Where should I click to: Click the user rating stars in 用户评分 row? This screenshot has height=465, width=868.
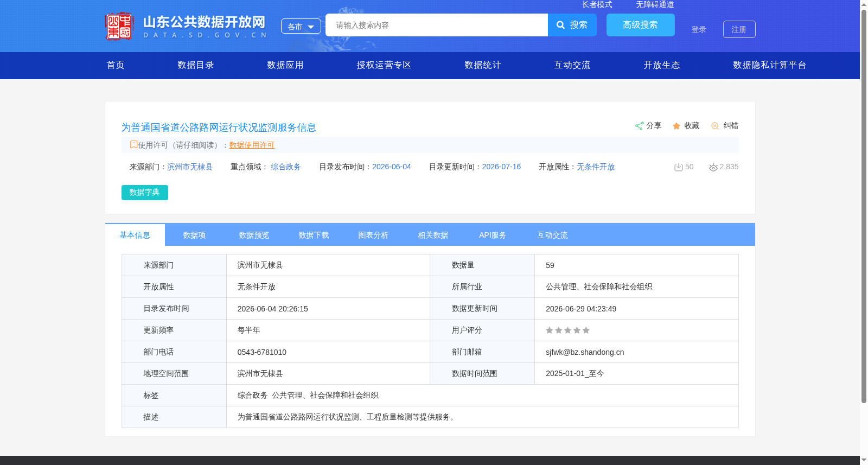[567, 330]
